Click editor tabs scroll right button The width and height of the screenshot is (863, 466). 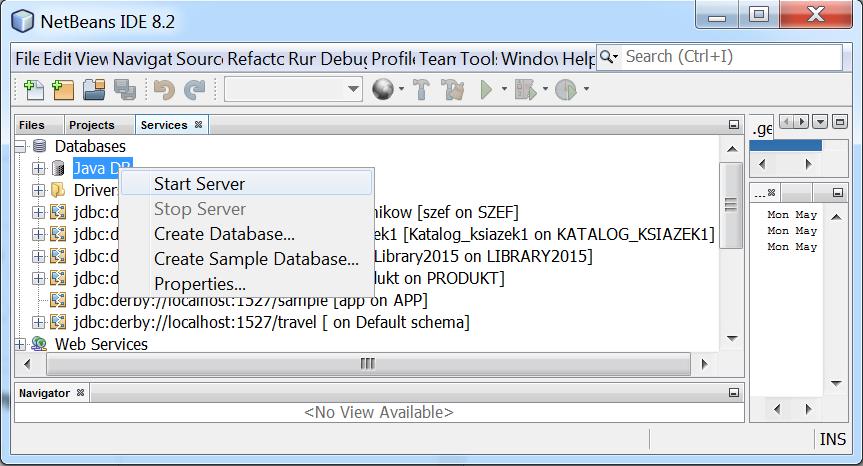click(x=801, y=122)
